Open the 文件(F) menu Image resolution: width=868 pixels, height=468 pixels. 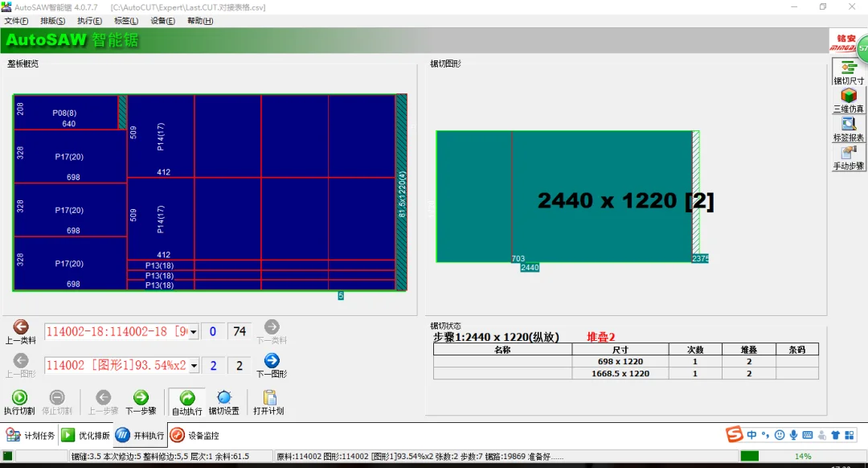(x=16, y=21)
